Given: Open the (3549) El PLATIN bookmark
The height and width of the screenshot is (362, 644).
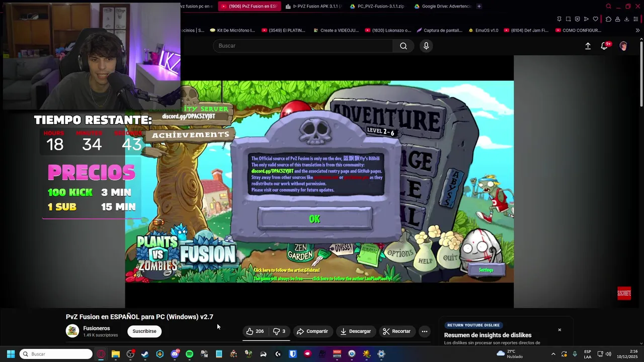Looking at the screenshot, I should point(283,30).
